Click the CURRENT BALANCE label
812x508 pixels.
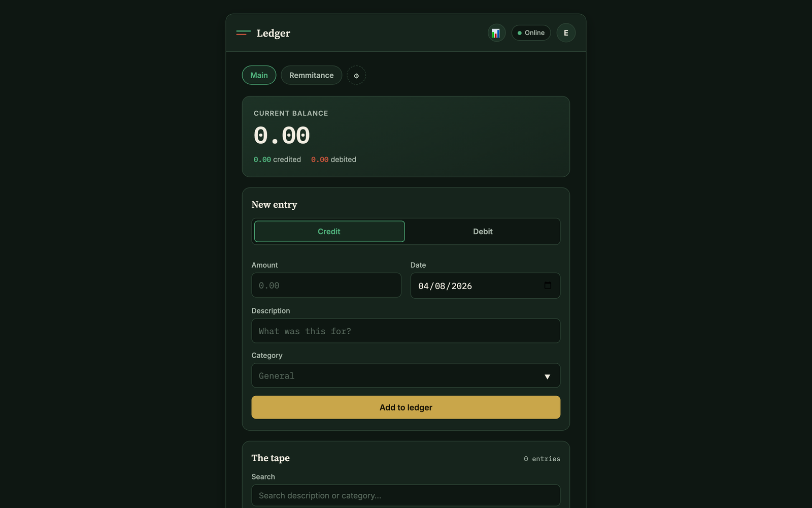291,113
